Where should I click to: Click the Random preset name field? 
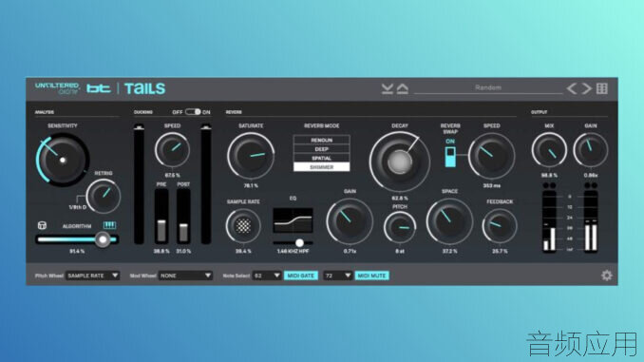pos(488,88)
